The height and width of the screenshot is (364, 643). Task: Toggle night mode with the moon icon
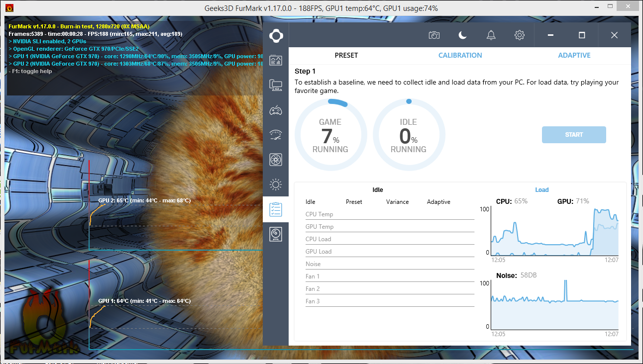click(x=462, y=35)
